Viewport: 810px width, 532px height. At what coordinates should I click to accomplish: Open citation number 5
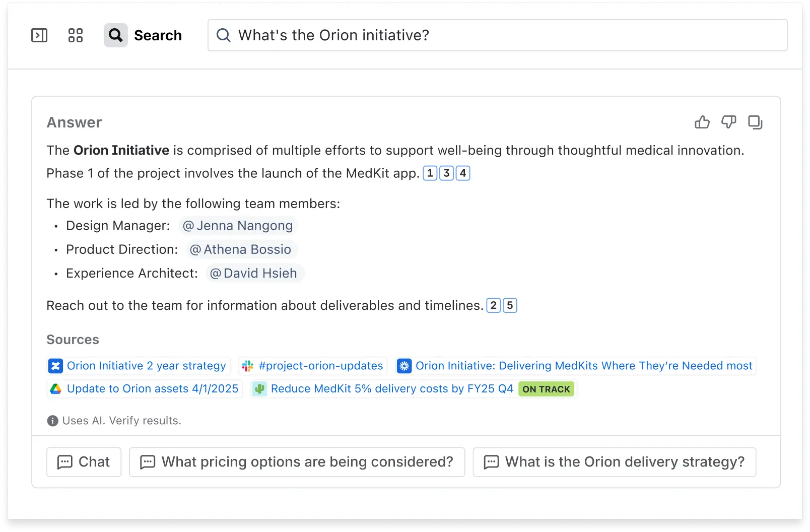point(510,305)
